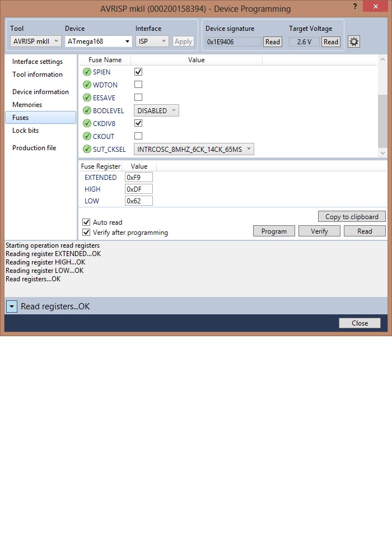This screenshot has width=392, height=548.
Task: Collapse the status output panel arrow
Action: (x=12, y=307)
